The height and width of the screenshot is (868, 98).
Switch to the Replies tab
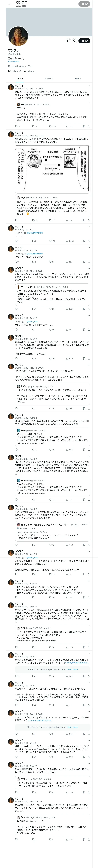49,79
